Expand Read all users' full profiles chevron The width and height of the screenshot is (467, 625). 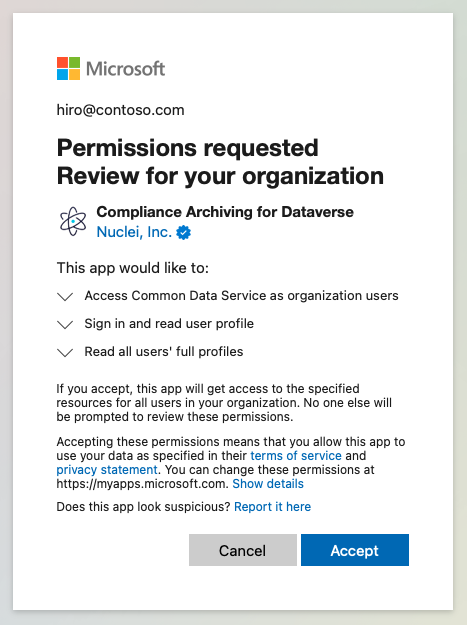coord(65,352)
